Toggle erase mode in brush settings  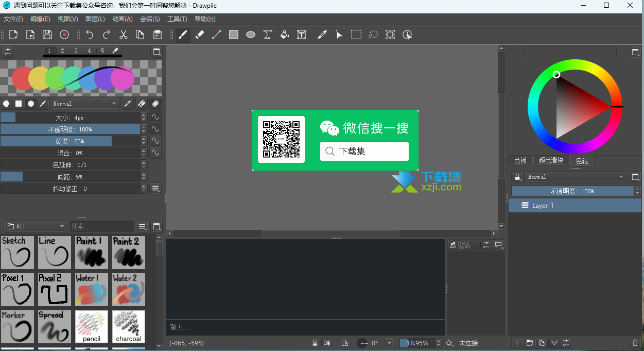pyautogui.click(x=142, y=104)
